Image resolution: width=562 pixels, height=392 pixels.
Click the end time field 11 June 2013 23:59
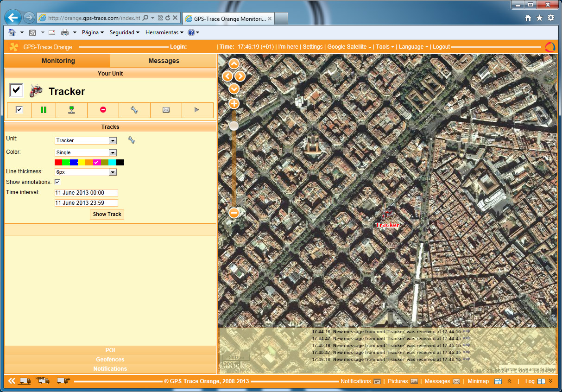[86, 203]
